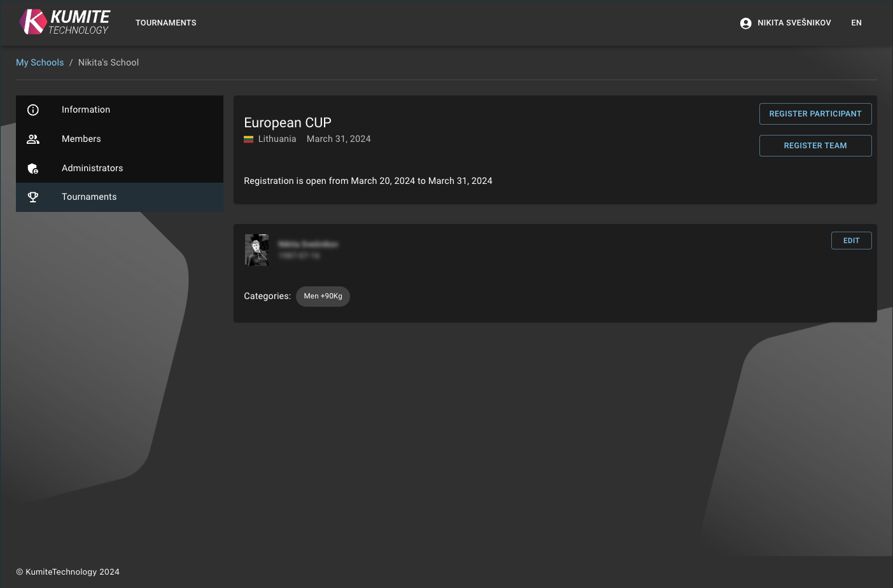The width and height of the screenshot is (893, 588).
Task: Open the participant's photo thumbnail
Action: pos(257,250)
